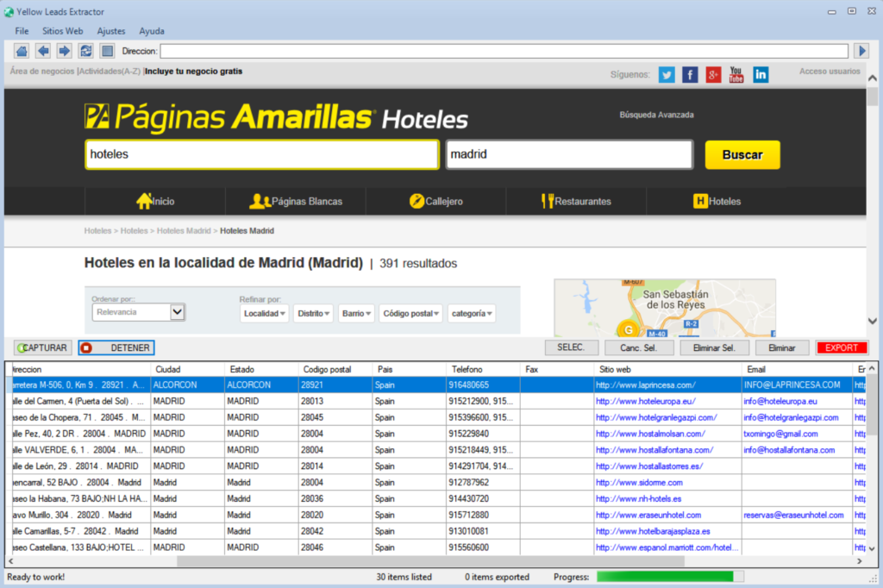Click the G marker on the map
883x588 pixels.
pos(629,329)
